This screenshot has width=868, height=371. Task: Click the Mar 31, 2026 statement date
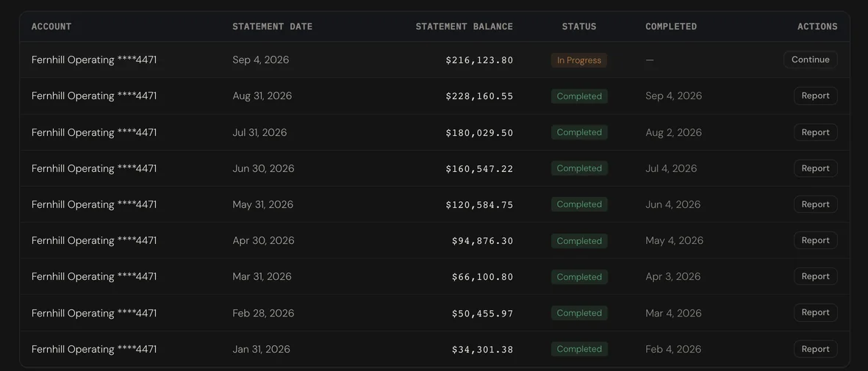tap(262, 276)
